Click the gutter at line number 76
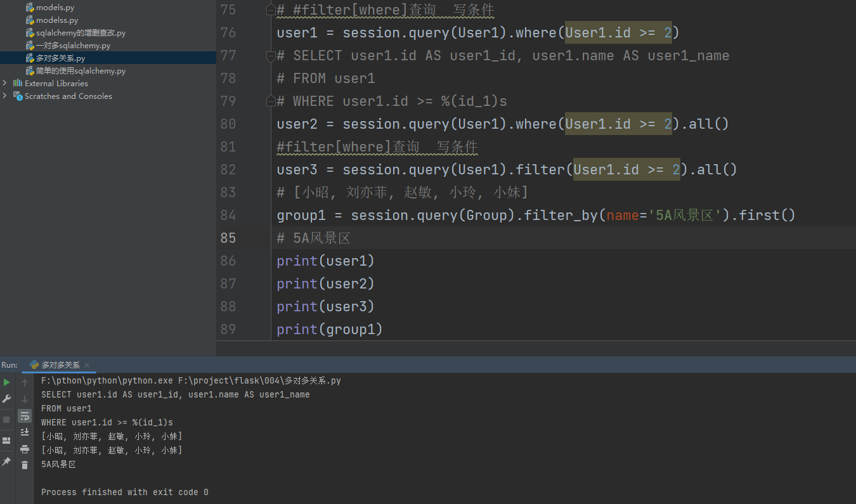Viewport: 856px width, 504px height. [x=228, y=33]
